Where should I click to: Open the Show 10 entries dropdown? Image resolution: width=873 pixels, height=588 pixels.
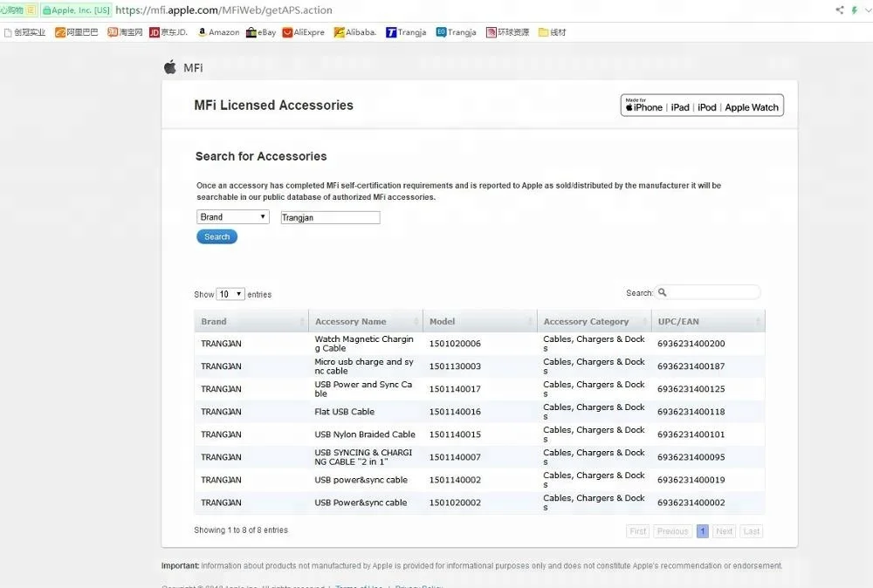point(230,294)
